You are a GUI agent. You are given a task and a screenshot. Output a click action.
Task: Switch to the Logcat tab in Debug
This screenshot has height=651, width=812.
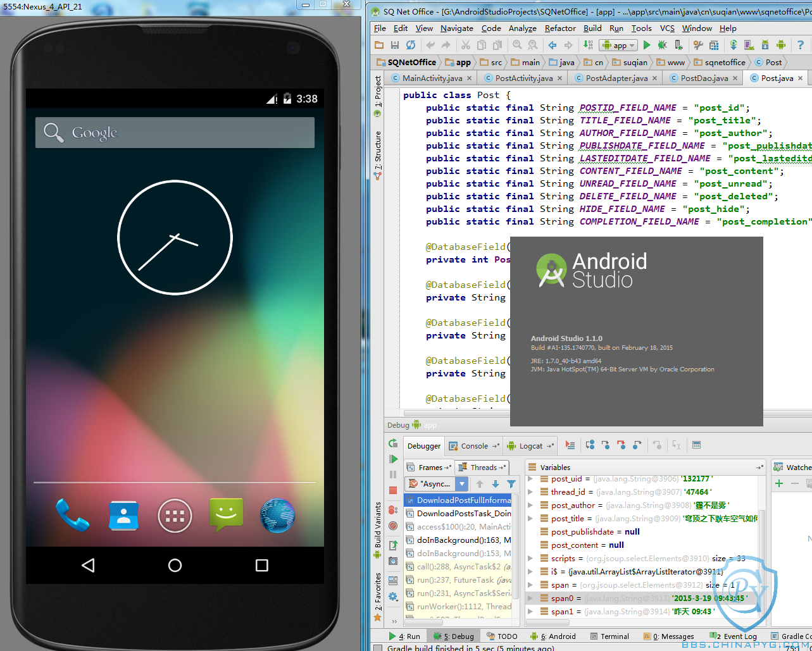[x=530, y=446]
